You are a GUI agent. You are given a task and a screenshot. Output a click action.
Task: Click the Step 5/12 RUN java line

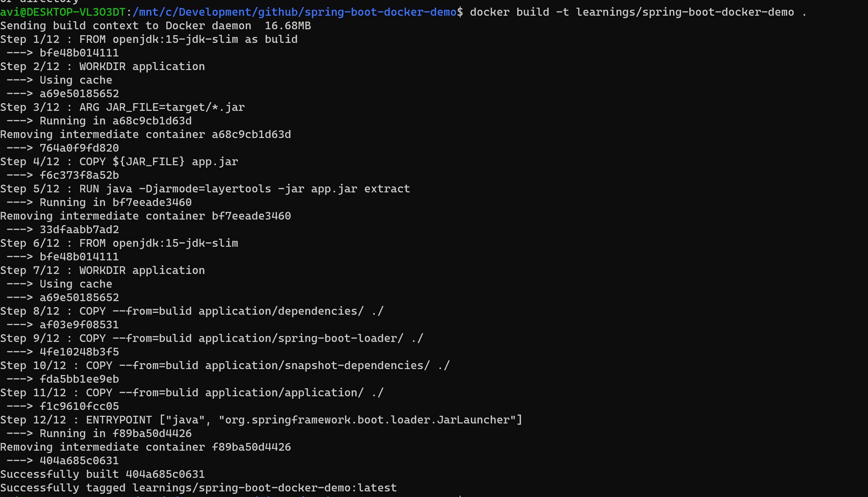coord(205,189)
